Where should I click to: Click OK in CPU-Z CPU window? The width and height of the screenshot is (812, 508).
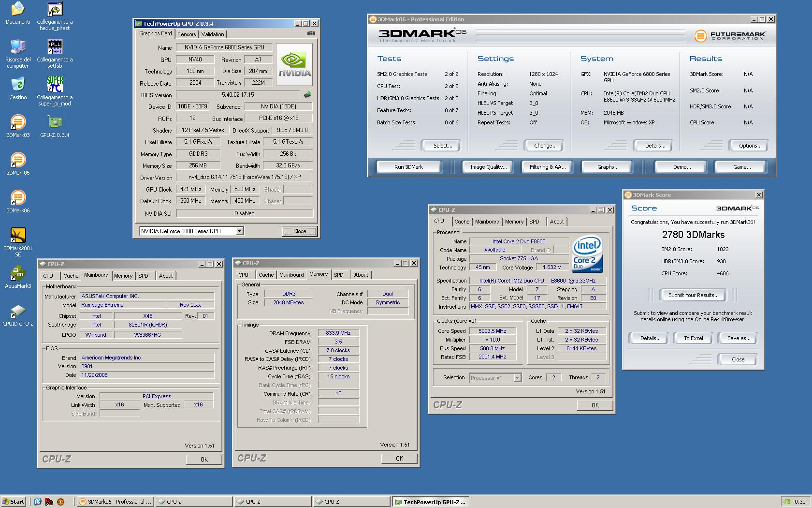pos(595,405)
